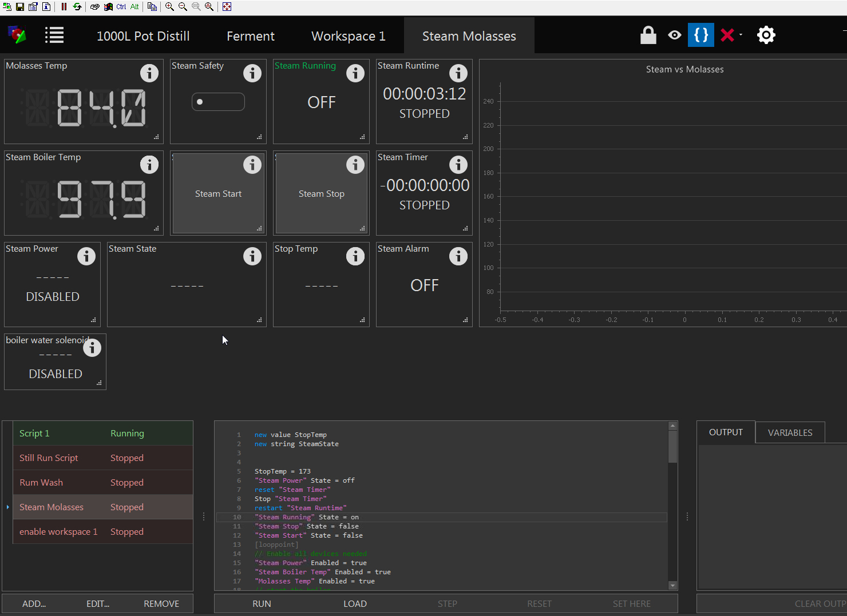The width and height of the screenshot is (847, 616).
Task: Select the Steam Molasses tab
Action: (469, 36)
